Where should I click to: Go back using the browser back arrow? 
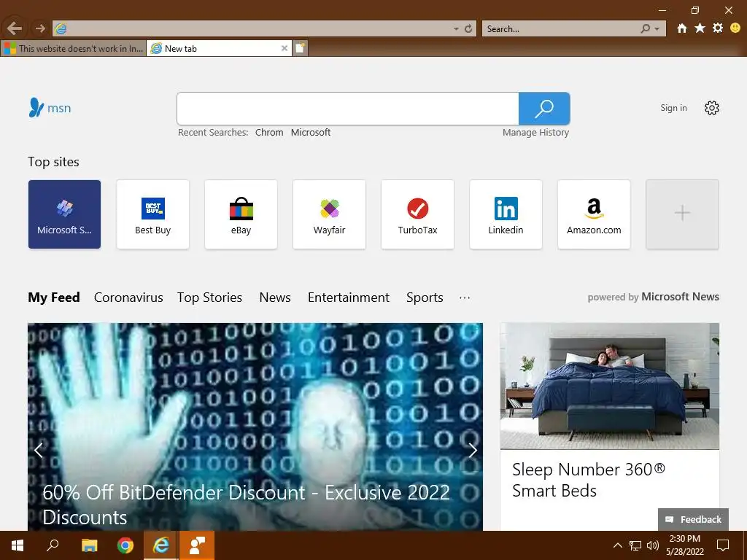tap(15, 28)
